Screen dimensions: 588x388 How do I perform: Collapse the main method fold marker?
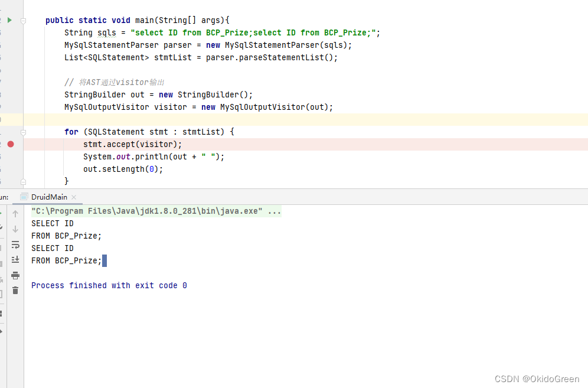click(x=22, y=19)
